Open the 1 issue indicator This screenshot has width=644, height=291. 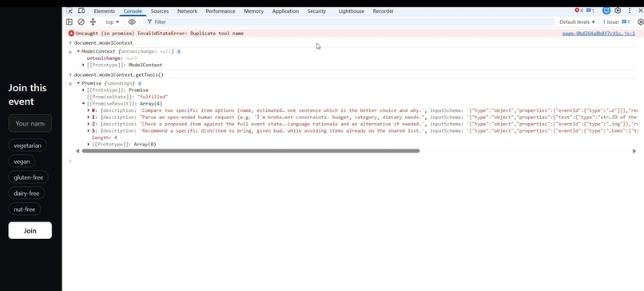click(616, 22)
